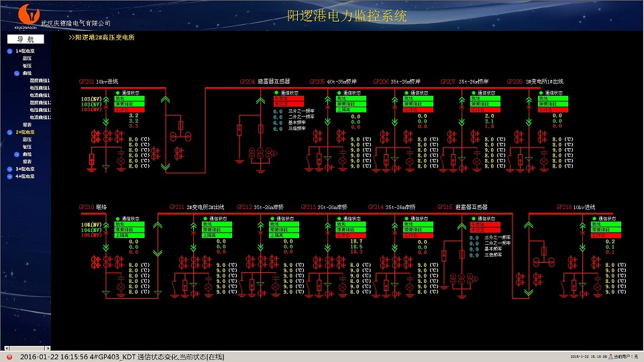644x362 pixels.
Task: Click the 18.7 current reading on GP213
Action: [x=356, y=241]
